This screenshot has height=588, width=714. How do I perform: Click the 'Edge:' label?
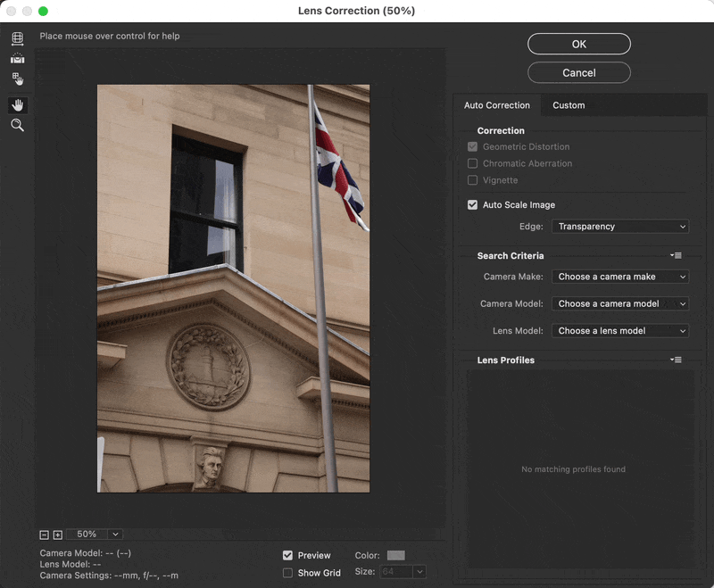(x=531, y=227)
